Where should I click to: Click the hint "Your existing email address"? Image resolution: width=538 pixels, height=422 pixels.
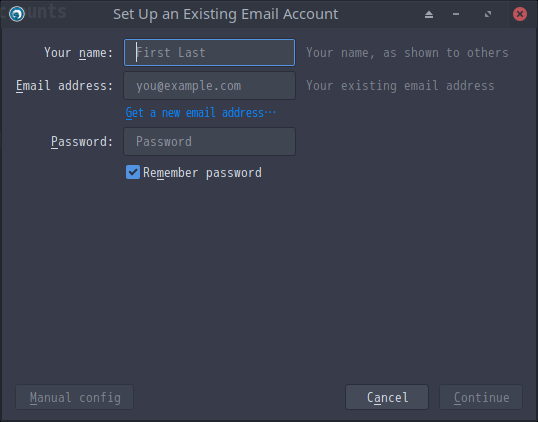(400, 86)
